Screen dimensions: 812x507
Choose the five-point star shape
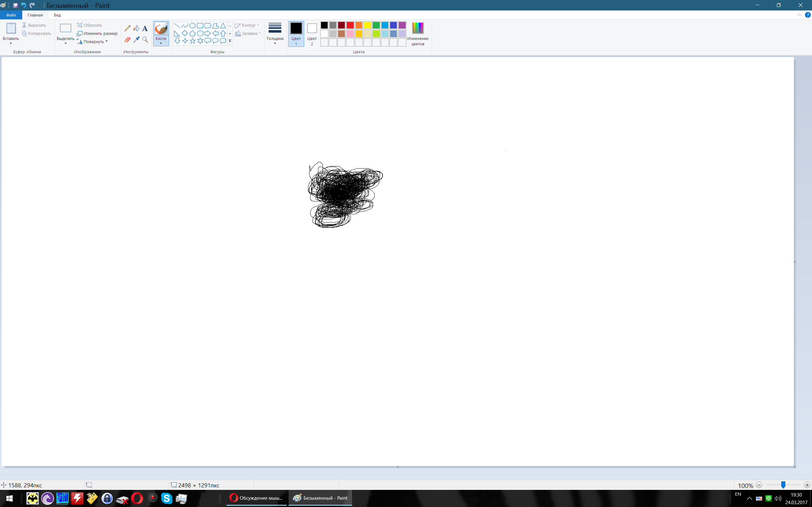point(192,41)
